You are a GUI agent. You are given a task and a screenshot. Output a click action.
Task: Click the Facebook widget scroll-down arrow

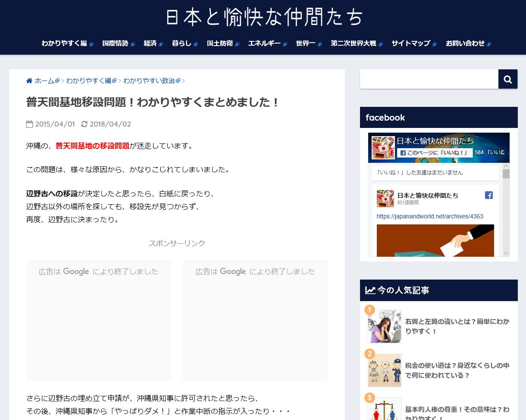(x=506, y=253)
